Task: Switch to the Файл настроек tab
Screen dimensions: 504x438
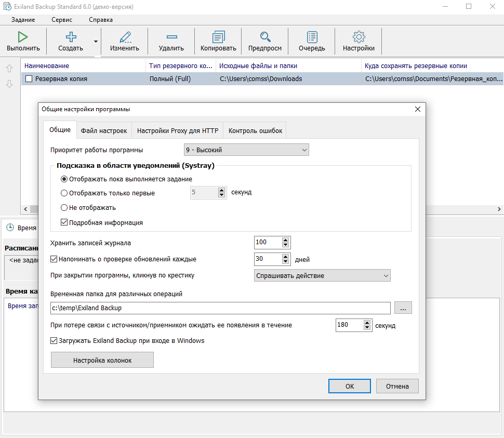Action: point(104,131)
